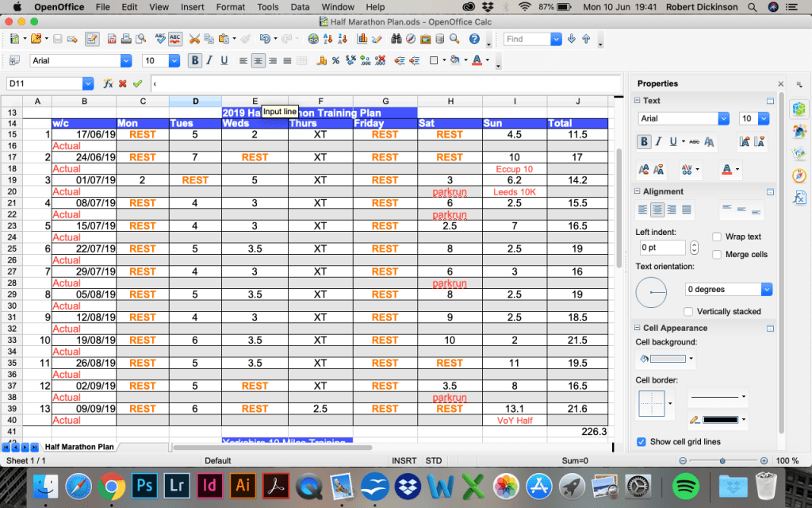Click column header D
The height and width of the screenshot is (508, 812).
click(x=195, y=101)
